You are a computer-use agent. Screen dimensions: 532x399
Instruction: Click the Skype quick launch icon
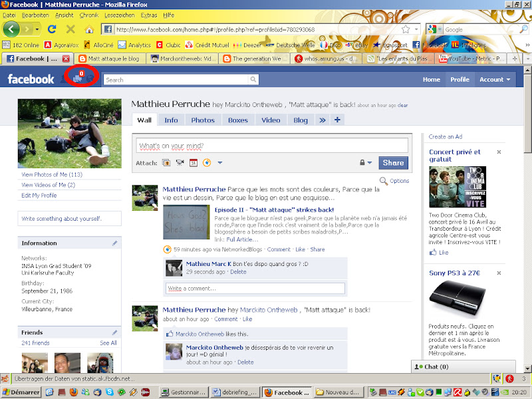[110, 392]
